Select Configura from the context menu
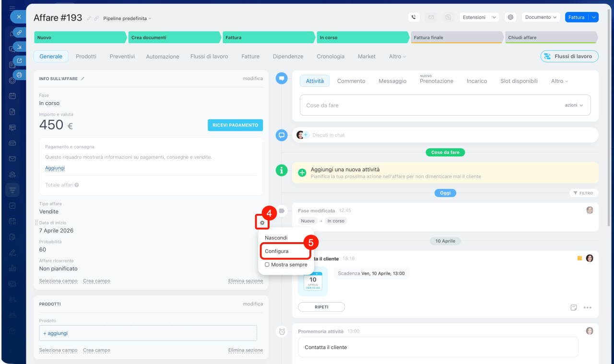 [277, 251]
